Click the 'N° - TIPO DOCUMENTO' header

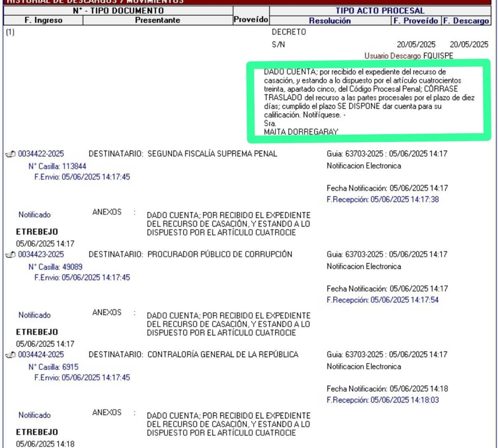118,11
